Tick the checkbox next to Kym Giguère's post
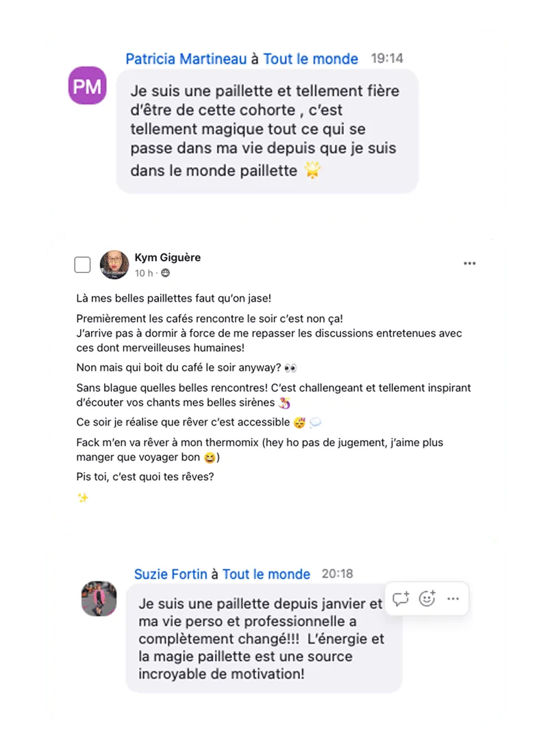 coord(82,264)
